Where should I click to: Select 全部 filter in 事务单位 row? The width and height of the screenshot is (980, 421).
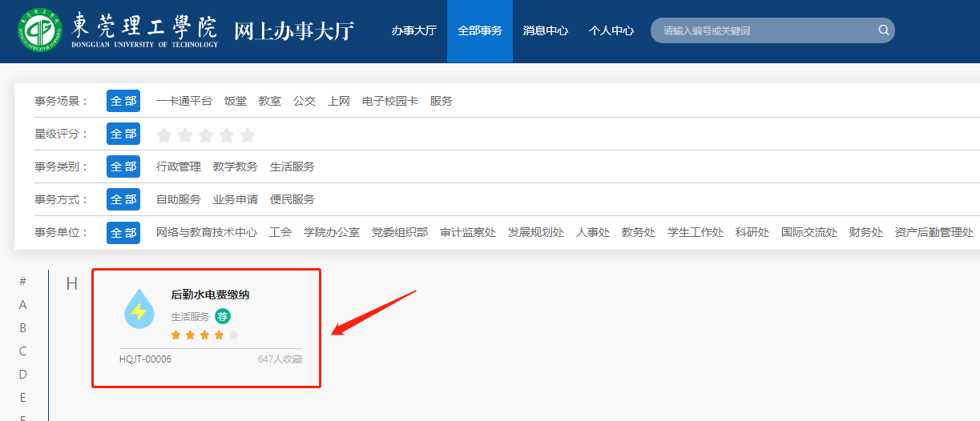point(123,232)
